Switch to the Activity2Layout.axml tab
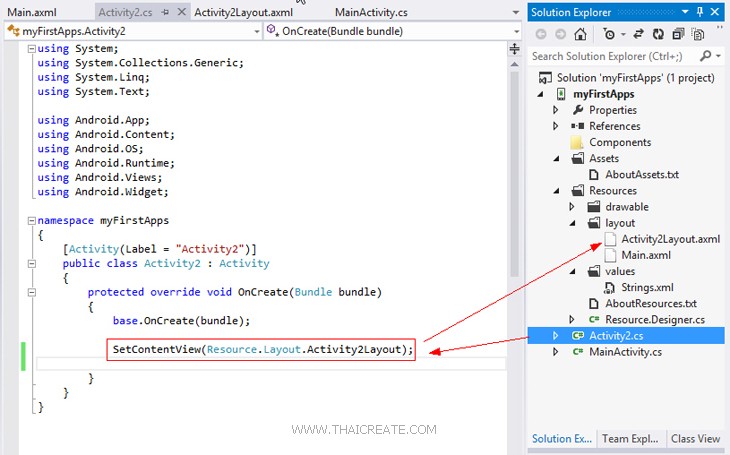Image resolution: width=730 pixels, height=455 pixels. [x=243, y=13]
